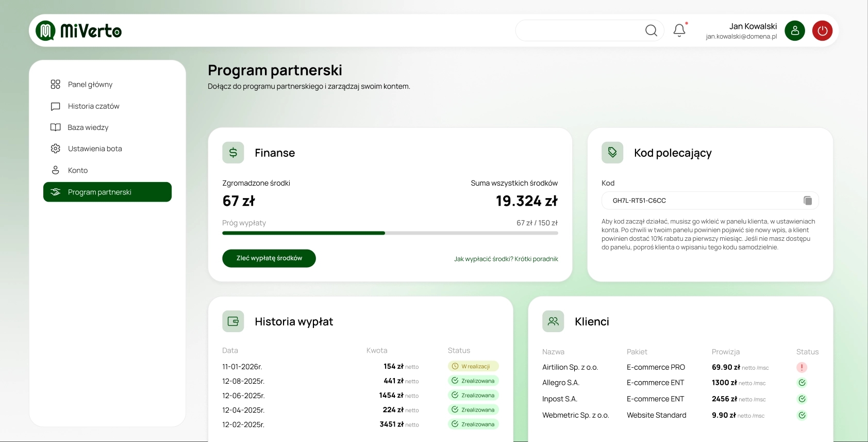Select Program partnerski in sidebar
The width and height of the screenshot is (868, 442).
[x=107, y=192]
